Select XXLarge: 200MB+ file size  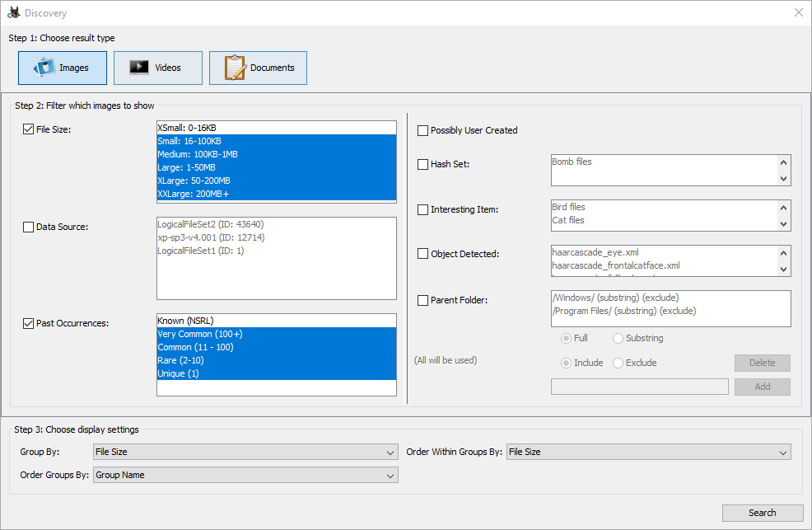point(277,194)
